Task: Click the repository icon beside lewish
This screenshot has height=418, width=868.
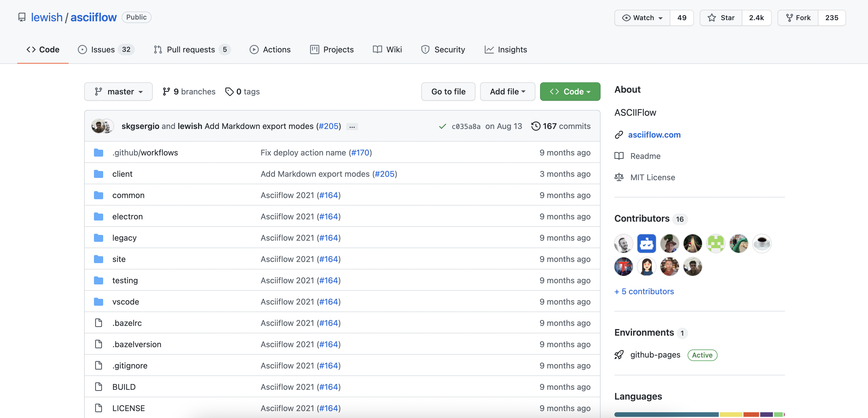Action: (22, 17)
